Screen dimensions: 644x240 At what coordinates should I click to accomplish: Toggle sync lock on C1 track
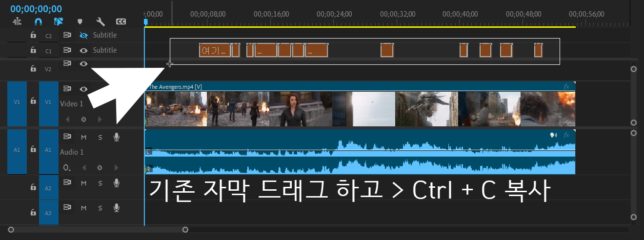(x=67, y=50)
